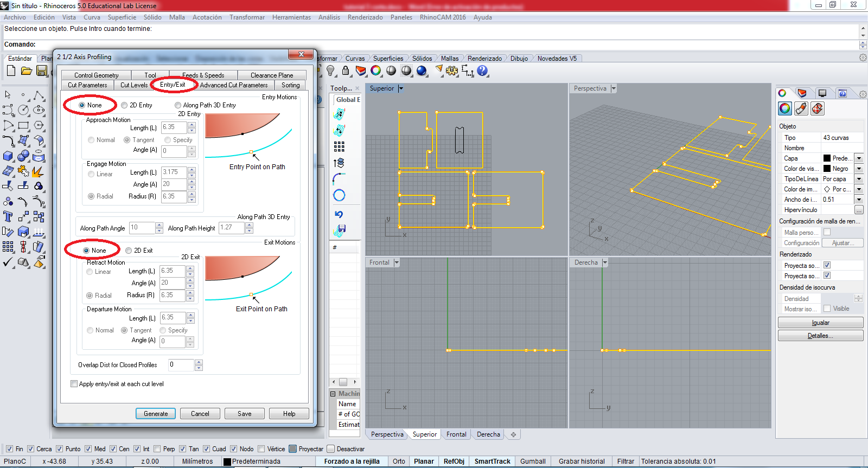
Task: Click the Overlap Dist for Closed Profiles field
Action: (x=181, y=365)
